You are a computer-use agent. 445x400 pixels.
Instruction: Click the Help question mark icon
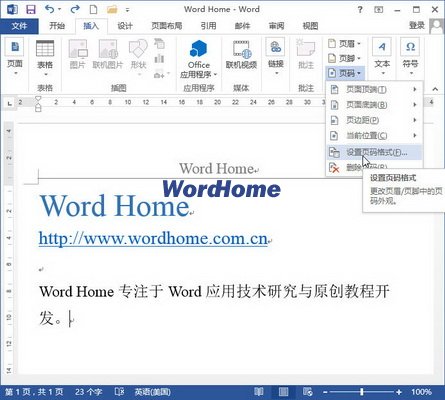pos(360,10)
